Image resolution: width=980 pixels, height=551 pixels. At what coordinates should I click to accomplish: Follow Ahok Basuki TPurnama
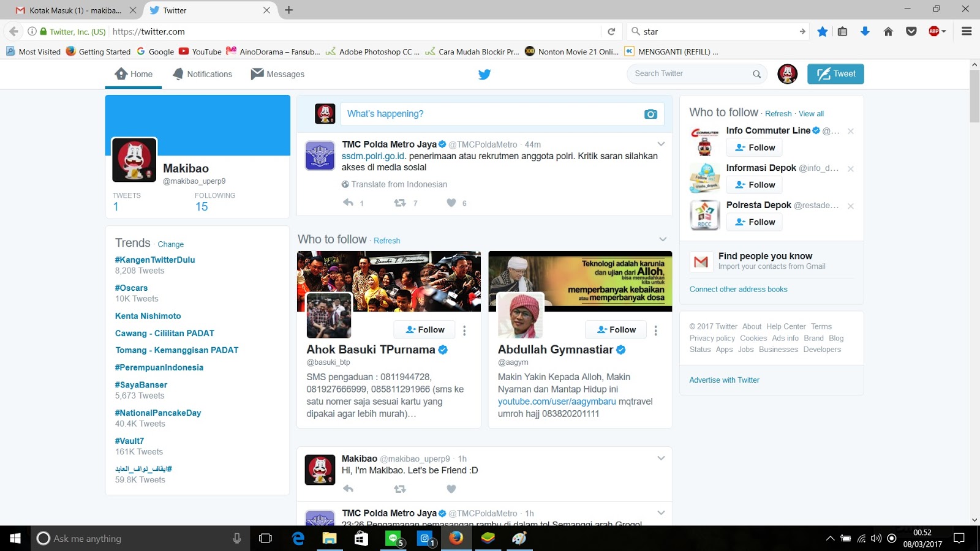point(425,330)
